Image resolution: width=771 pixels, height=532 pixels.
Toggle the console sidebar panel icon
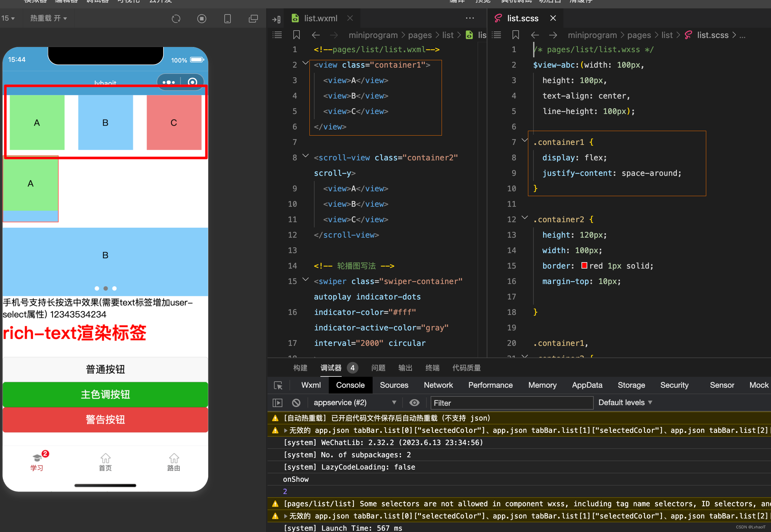pos(277,403)
